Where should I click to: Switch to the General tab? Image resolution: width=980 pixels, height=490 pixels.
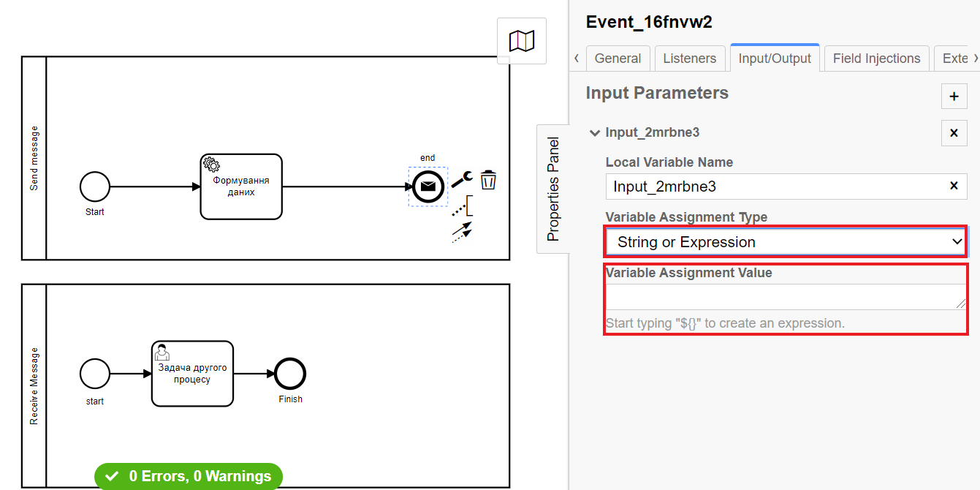point(618,59)
